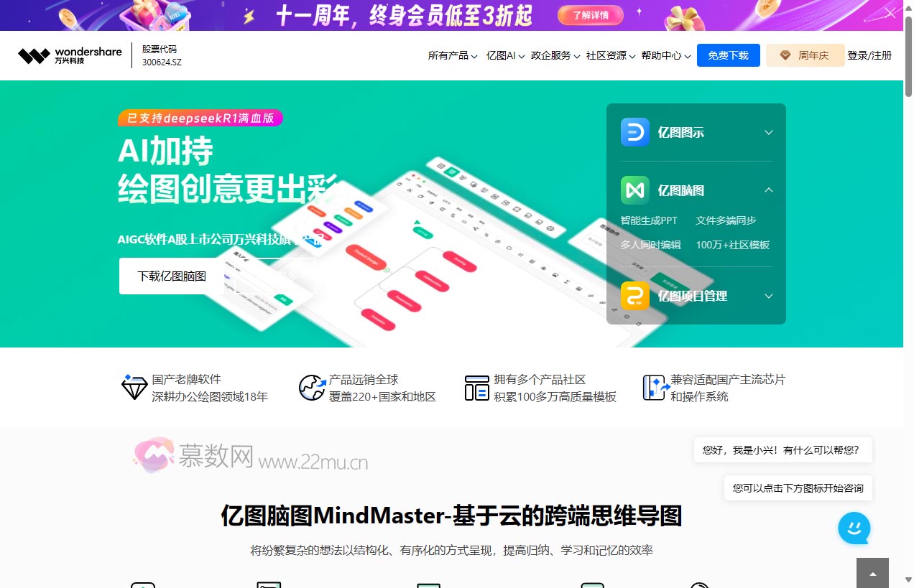The image size is (914, 588).
Task: Open the orange 亿图项目管理 icon
Action: (x=633, y=295)
